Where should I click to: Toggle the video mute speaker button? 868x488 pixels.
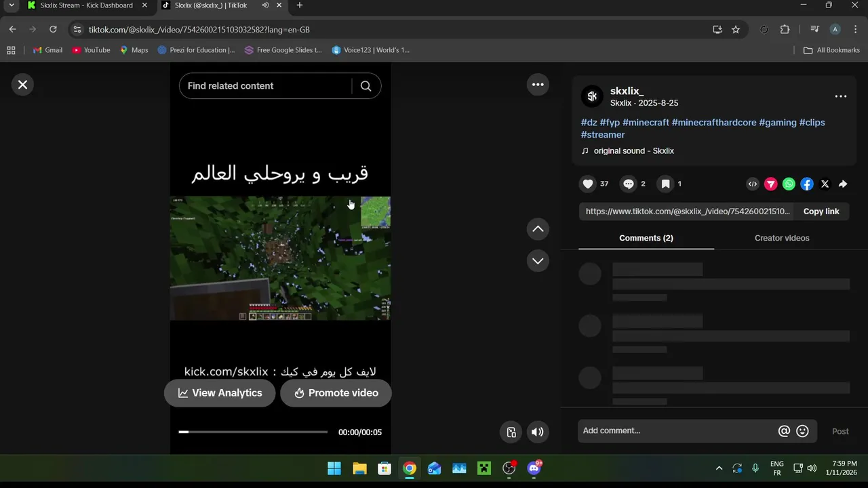(538, 432)
